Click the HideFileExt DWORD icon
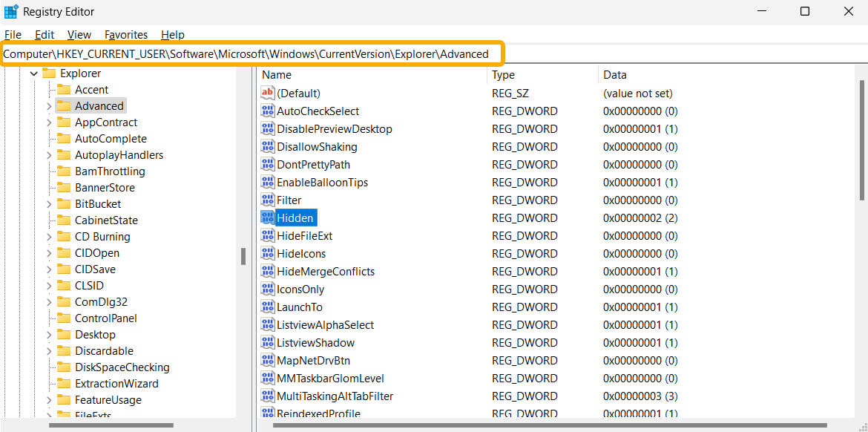Image resolution: width=868 pixels, height=432 pixels. [267, 235]
